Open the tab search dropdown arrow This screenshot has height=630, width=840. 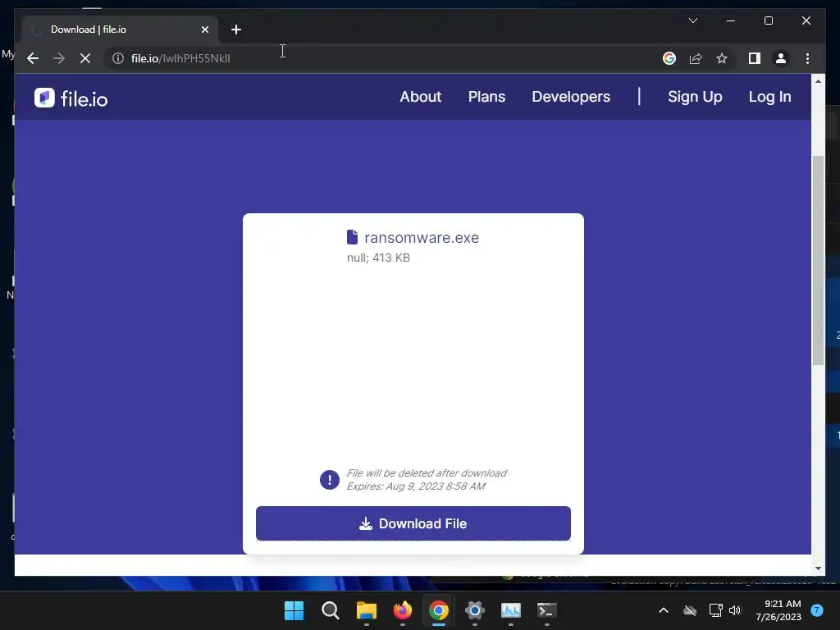692,21
